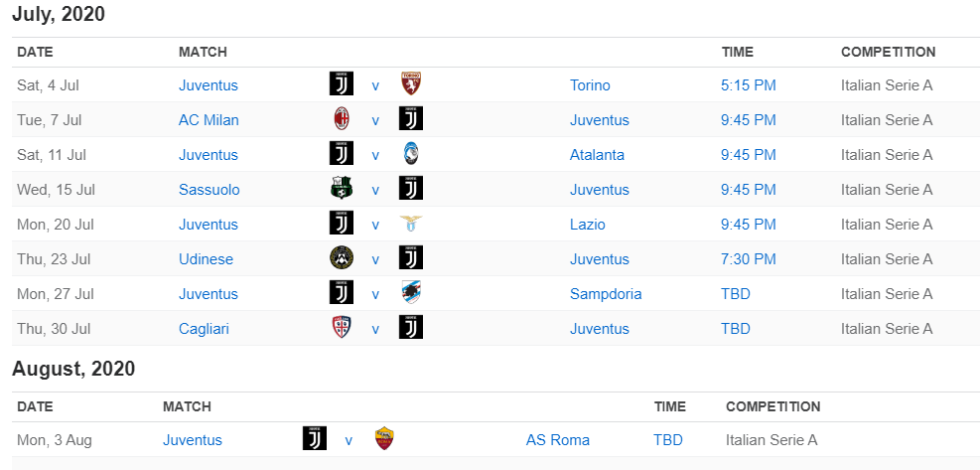Open the Sampdoria team link
This screenshot has height=470, width=980.
(606, 294)
